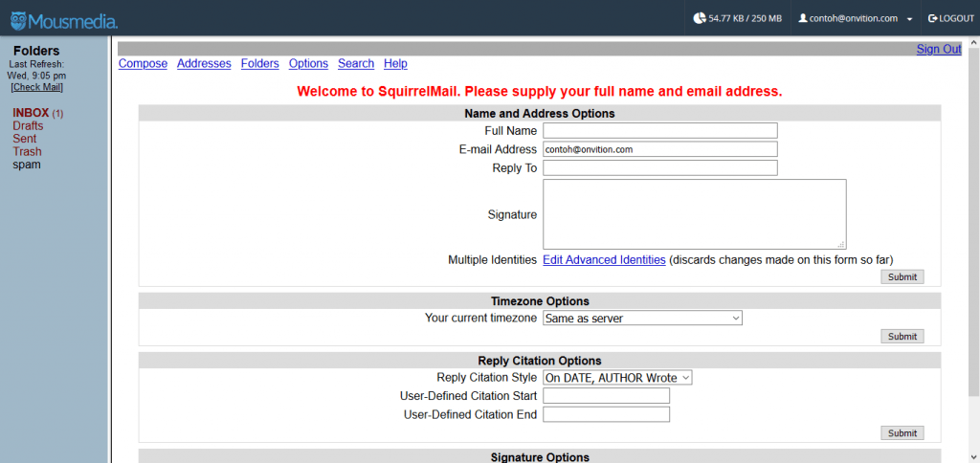Click the Welcome to SquirrelMail message

540,91
